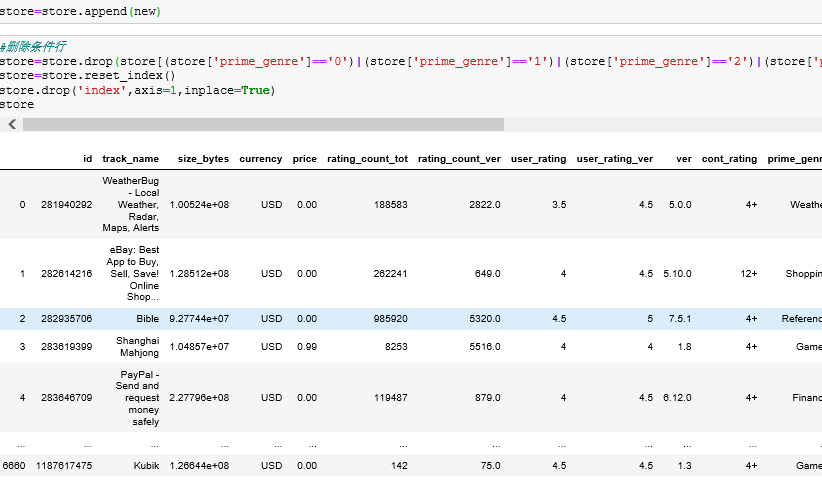
Task: Click the PayPal track name cell
Action: pyautogui.click(x=137, y=398)
